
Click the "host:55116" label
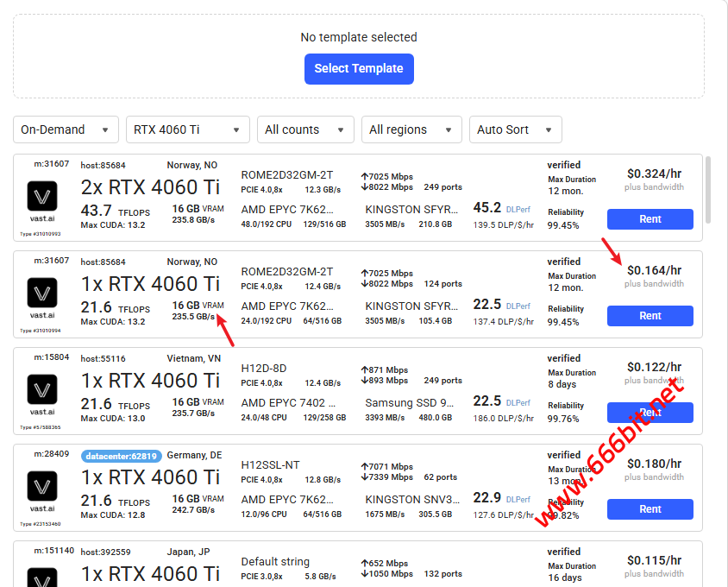point(103,359)
